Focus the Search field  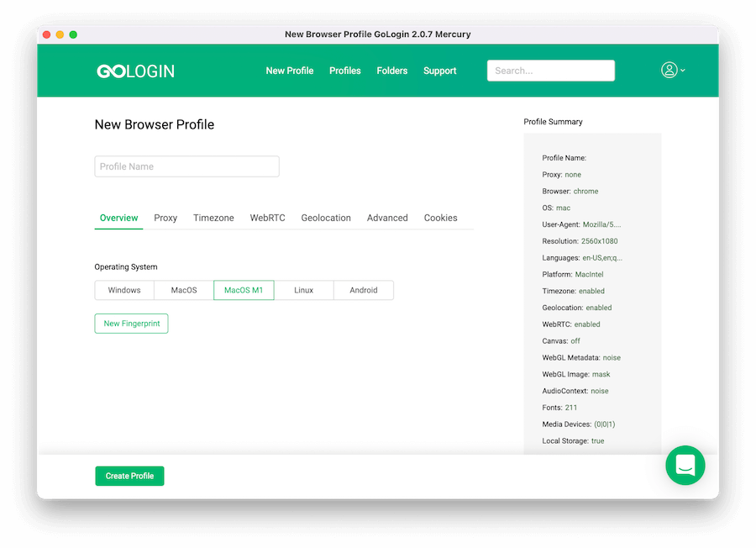pyautogui.click(x=550, y=71)
